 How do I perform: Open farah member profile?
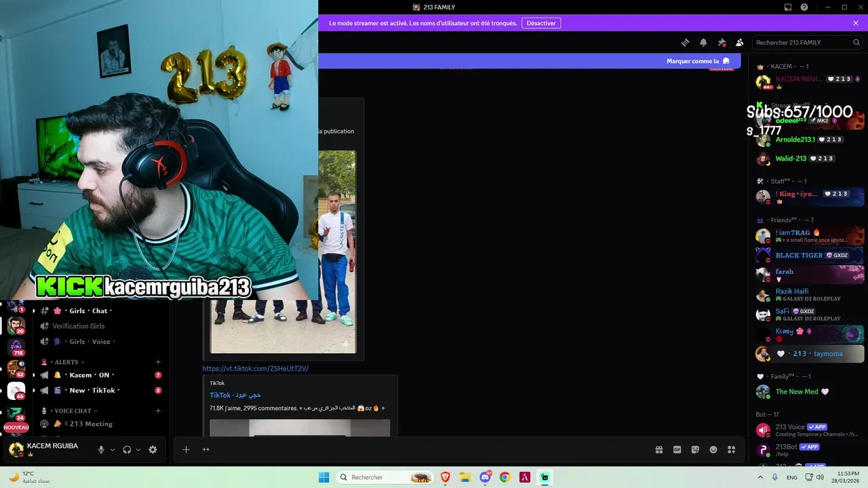[810, 274]
